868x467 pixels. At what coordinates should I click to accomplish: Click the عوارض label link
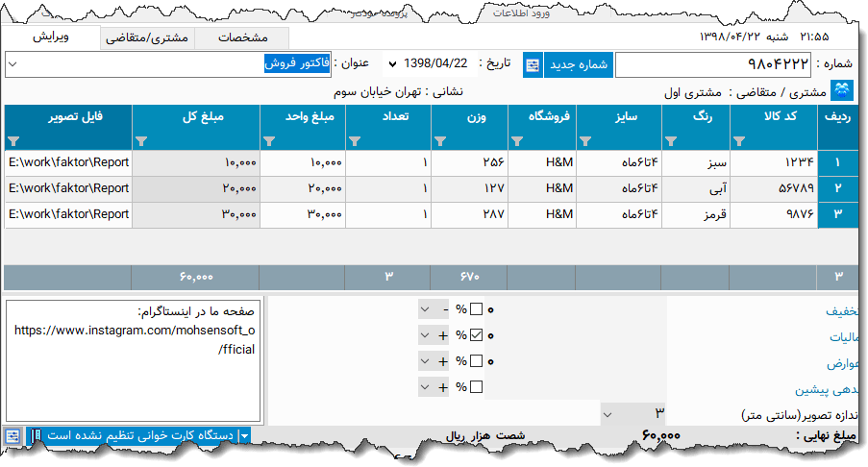click(843, 363)
